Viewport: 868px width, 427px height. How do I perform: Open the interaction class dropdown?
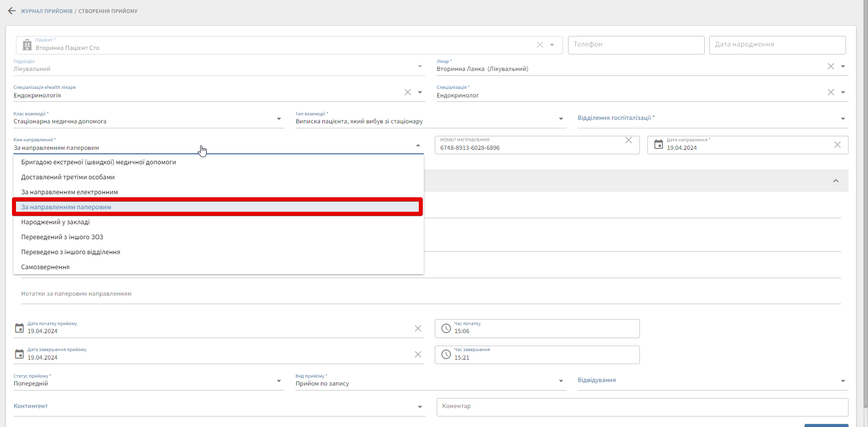[279, 119]
